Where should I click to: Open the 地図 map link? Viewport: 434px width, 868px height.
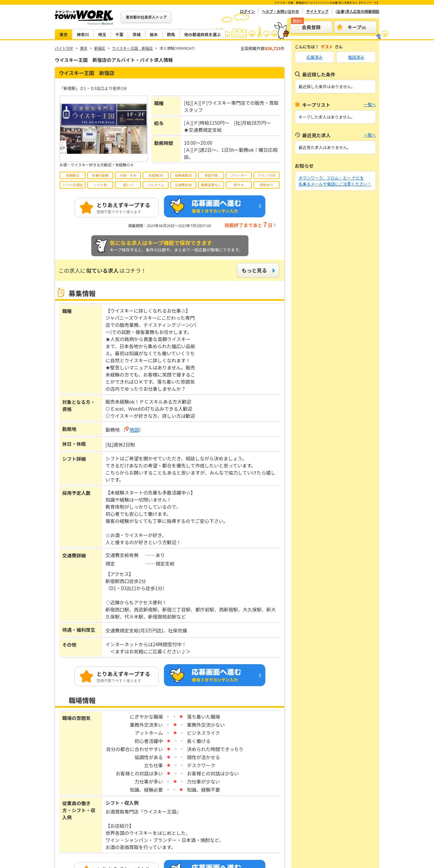coord(134,430)
